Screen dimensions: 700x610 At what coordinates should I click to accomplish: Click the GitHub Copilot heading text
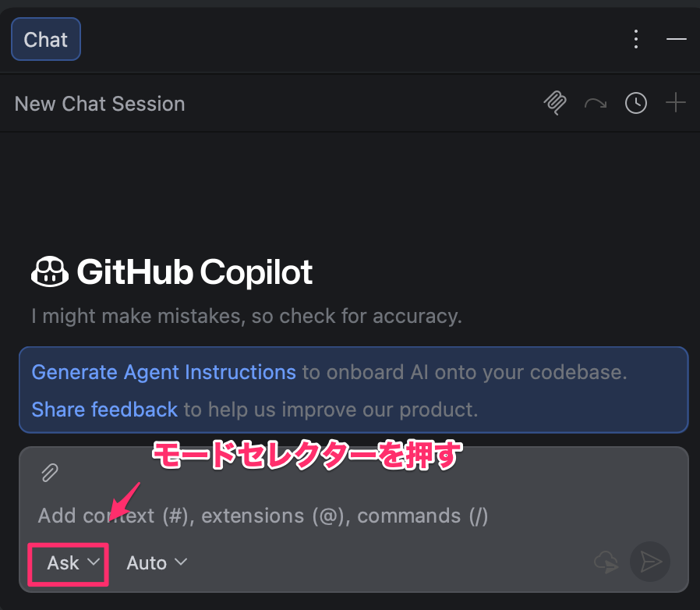coord(195,272)
